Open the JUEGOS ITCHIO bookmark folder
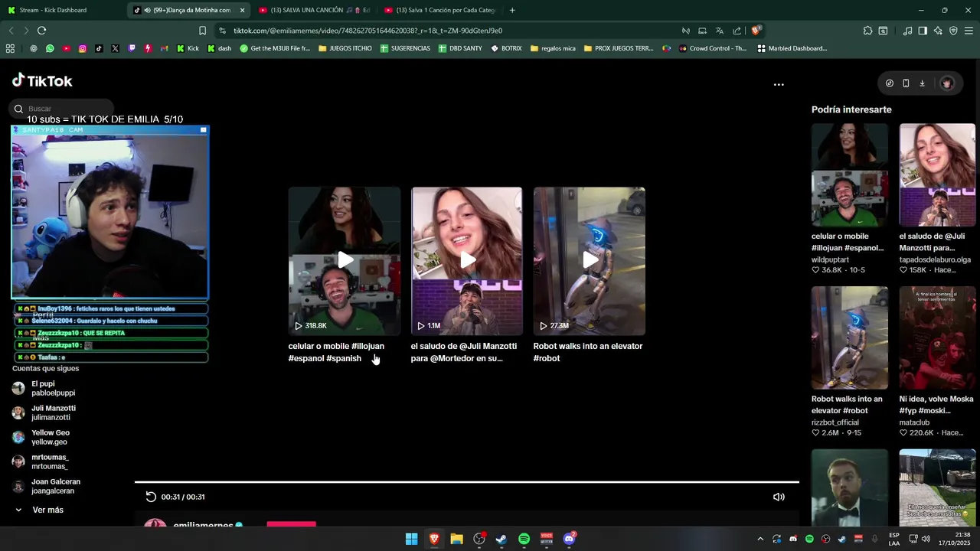This screenshot has height=551, width=980. pyautogui.click(x=345, y=48)
